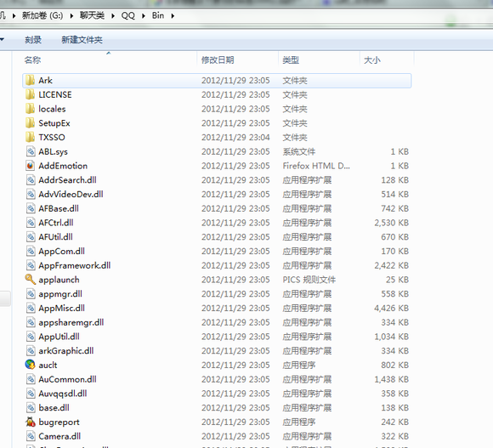This screenshot has height=448, width=493.
Task: Click the AppMisc.dll file icon
Action: click(x=31, y=308)
